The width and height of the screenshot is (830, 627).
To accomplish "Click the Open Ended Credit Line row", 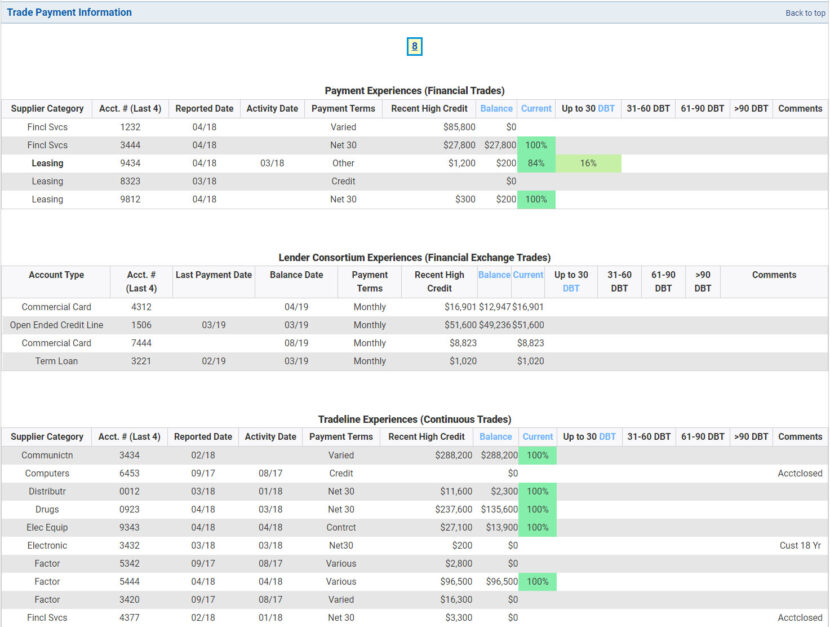I will point(57,325).
